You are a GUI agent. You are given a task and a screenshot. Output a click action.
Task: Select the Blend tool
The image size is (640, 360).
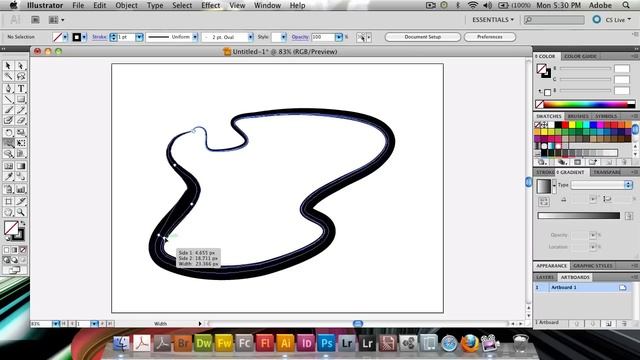[21, 177]
